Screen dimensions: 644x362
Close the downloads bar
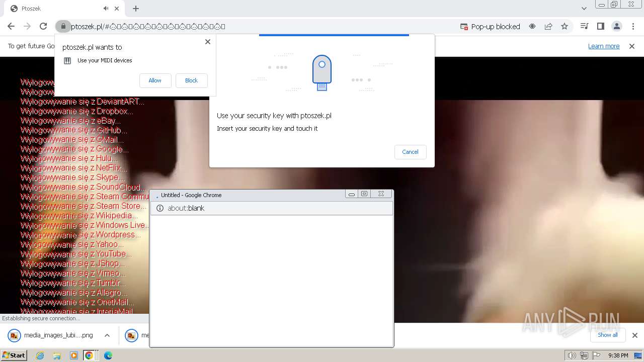click(635, 335)
